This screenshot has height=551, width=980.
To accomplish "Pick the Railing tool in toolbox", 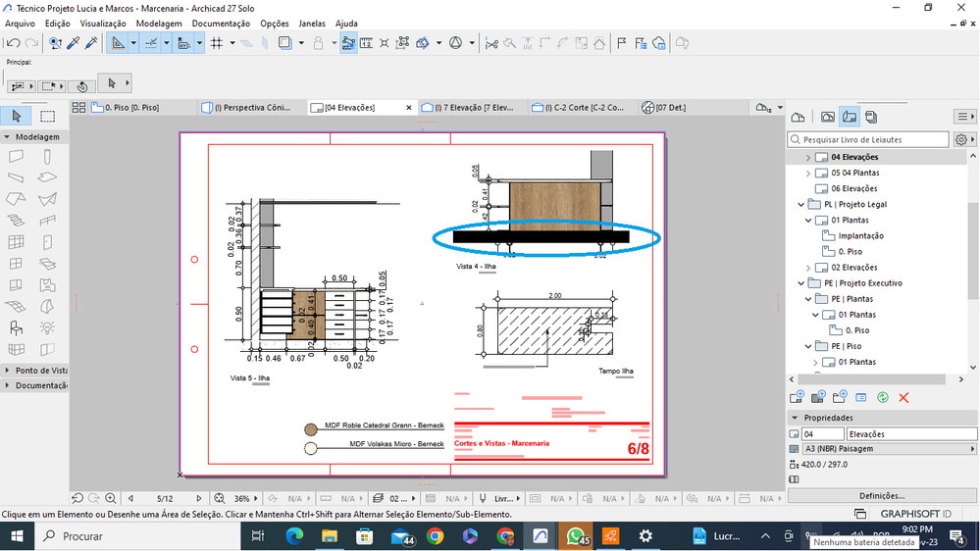I will 47,221.
